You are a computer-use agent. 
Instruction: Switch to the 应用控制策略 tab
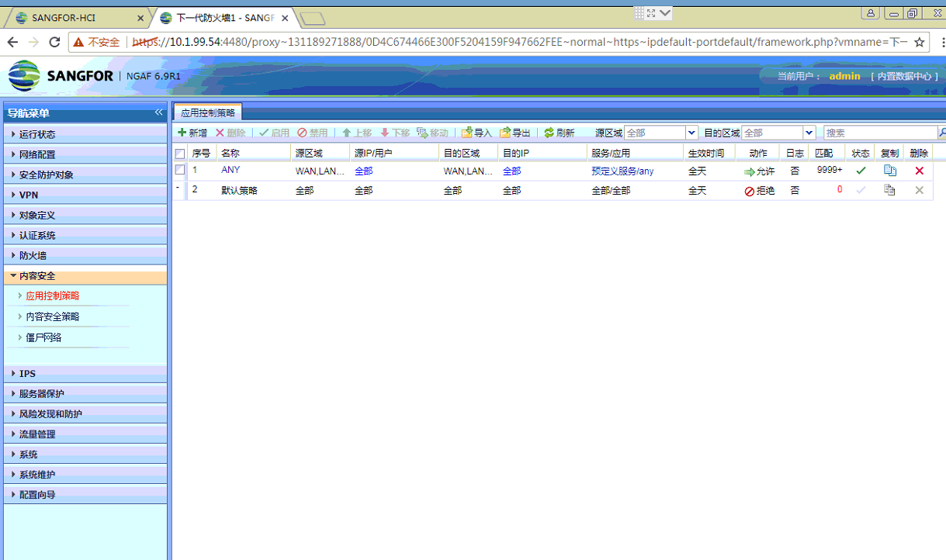click(207, 112)
